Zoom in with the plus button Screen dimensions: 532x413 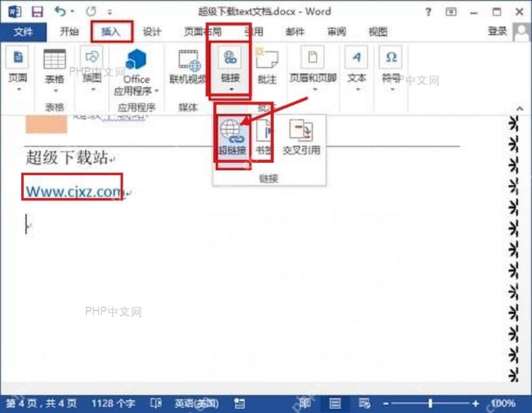tap(475, 404)
